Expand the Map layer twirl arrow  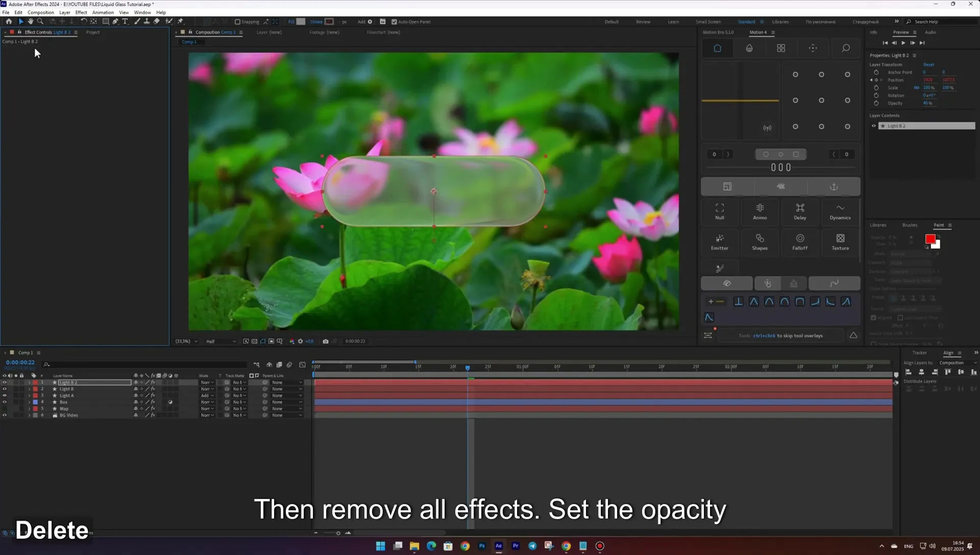pos(29,409)
